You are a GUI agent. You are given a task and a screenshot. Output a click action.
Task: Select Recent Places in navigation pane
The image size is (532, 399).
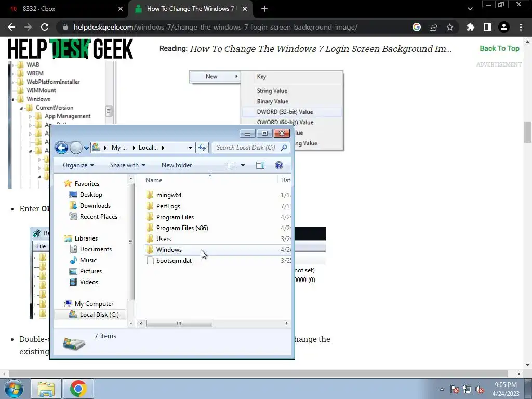[x=94, y=217]
